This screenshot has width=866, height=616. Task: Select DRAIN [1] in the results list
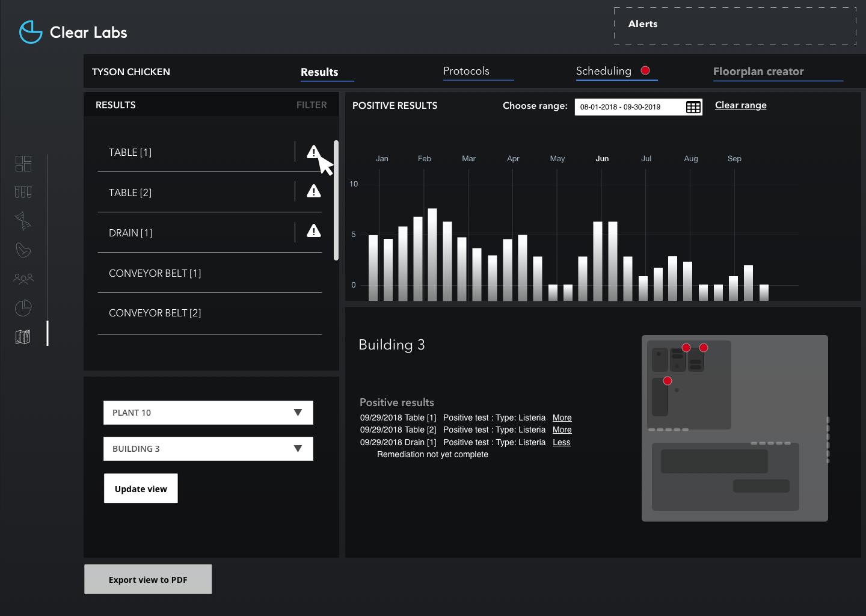[x=210, y=233]
